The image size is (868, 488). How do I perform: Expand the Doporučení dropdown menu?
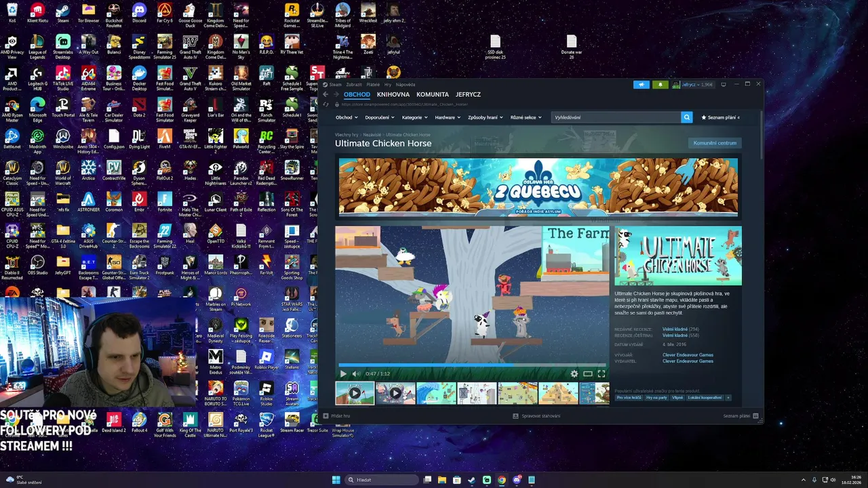[380, 117]
